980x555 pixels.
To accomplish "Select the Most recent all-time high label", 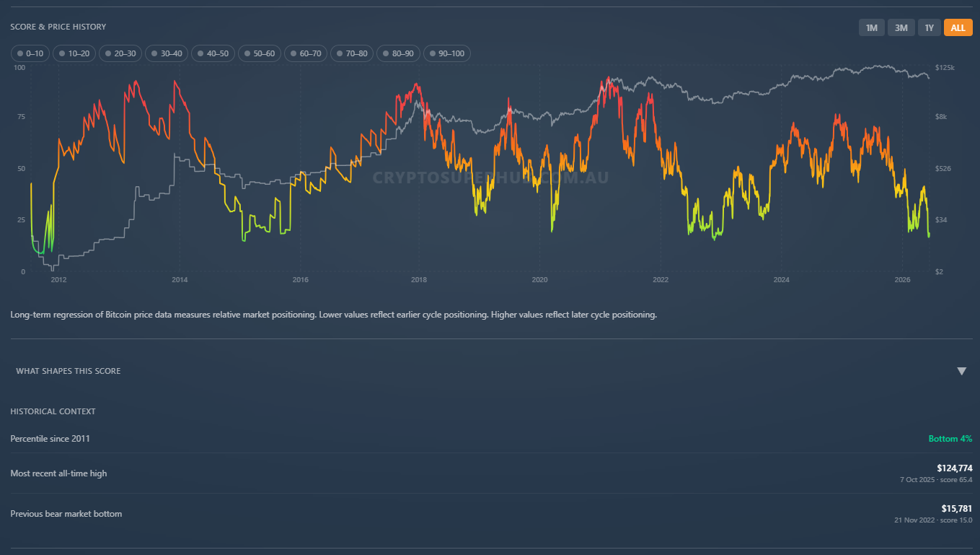I will [x=58, y=473].
